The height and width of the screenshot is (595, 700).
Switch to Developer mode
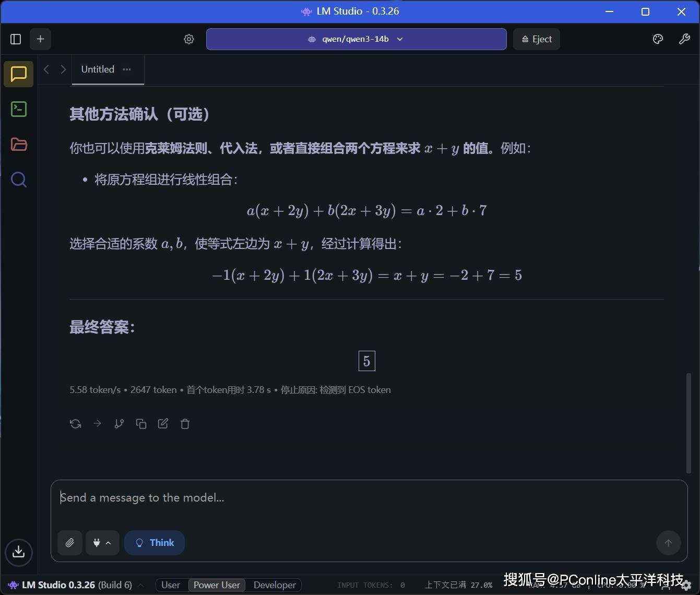point(275,585)
